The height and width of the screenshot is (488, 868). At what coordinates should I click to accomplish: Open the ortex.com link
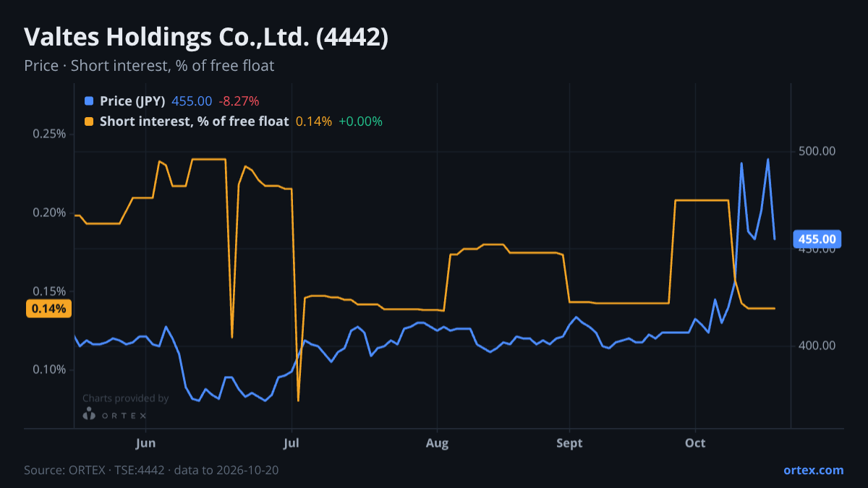[814, 470]
